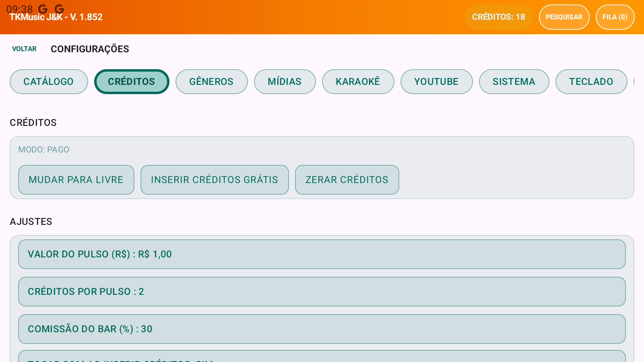Click MUDAR PARA LIVRE button

(x=76, y=180)
